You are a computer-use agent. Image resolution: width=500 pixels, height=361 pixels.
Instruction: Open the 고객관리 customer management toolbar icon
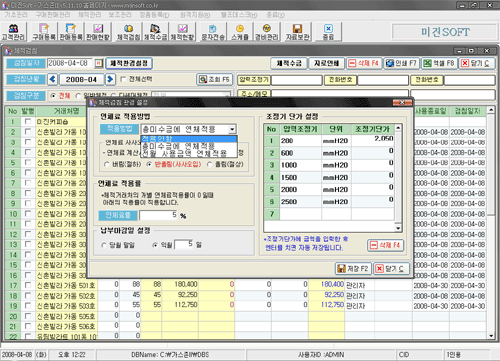point(13,32)
